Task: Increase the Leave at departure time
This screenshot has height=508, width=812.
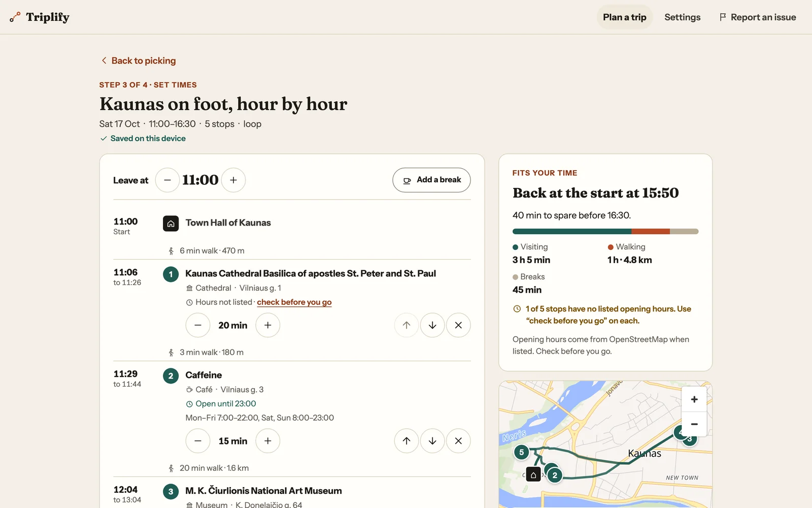Action: (x=233, y=180)
